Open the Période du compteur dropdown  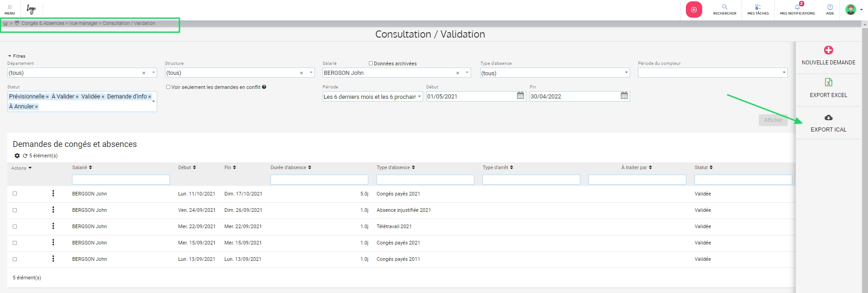(713, 73)
